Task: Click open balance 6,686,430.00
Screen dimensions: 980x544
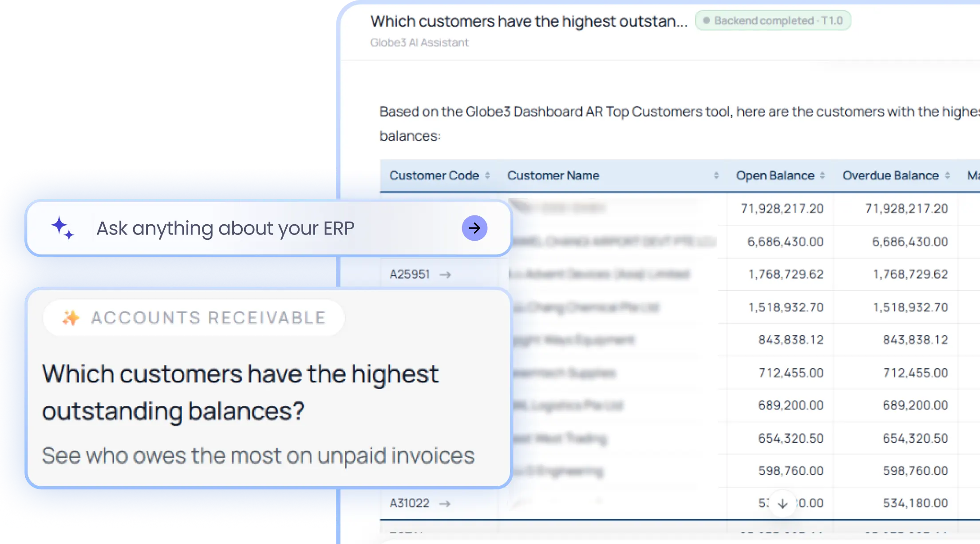Action: tap(785, 242)
